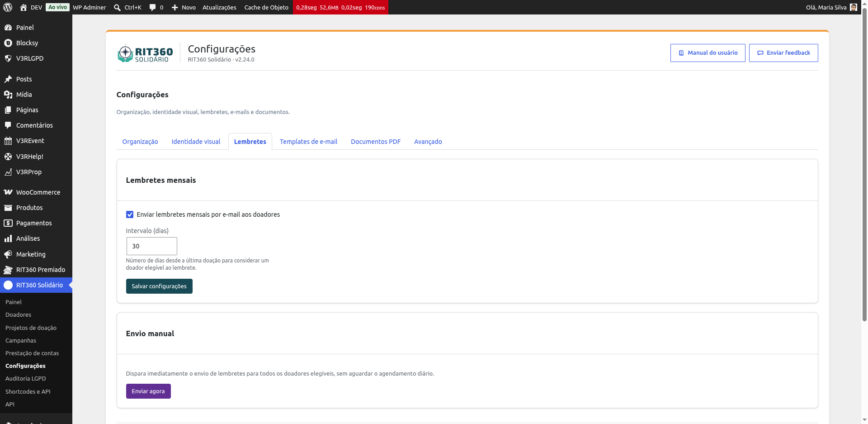This screenshot has width=868, height=424.
Task: Open the Templates de e-mail tab
Action: 308,142
